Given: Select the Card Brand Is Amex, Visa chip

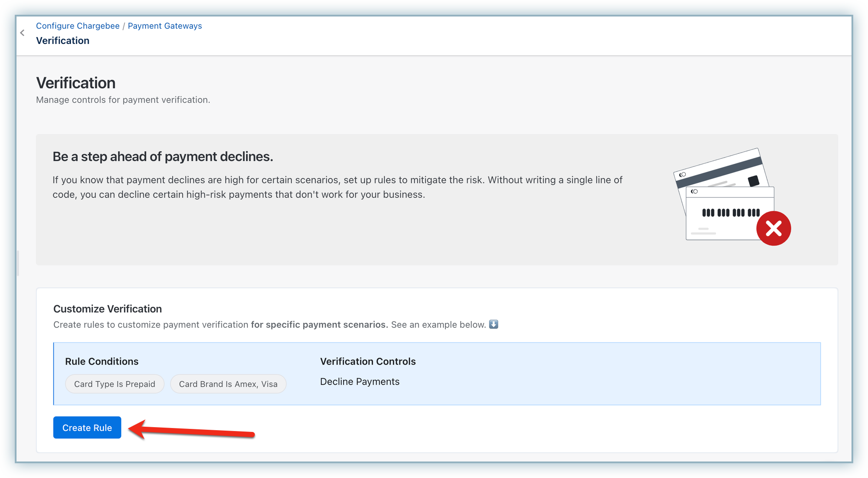Looking at the screenshot, I should [228, 384].
